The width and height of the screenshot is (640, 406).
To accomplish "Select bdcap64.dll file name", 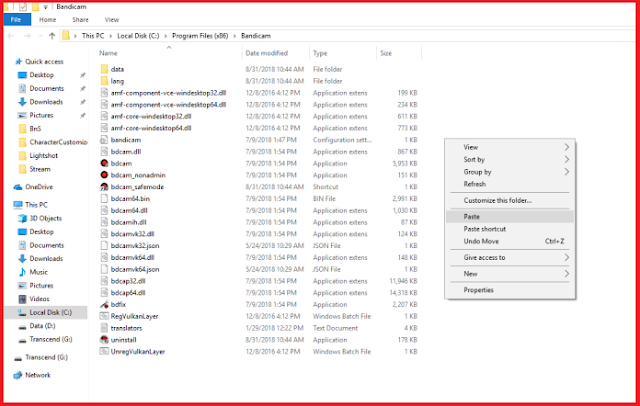I will [x=128, y=293].
